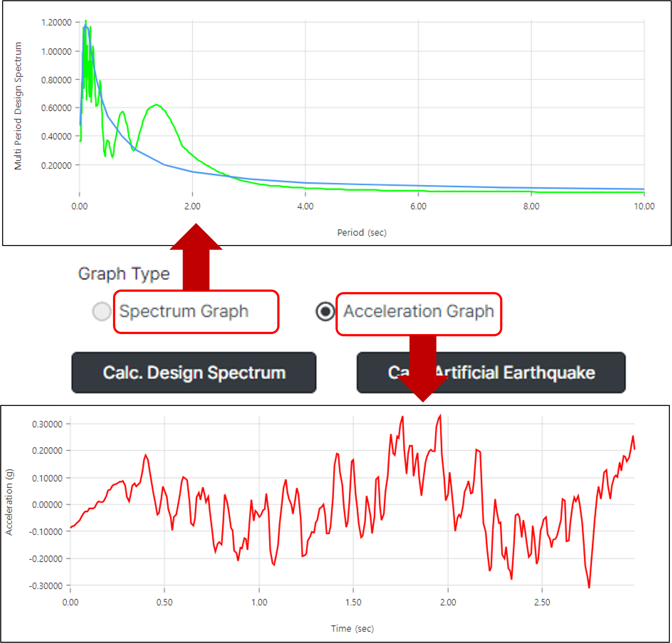Click the Period (sec) axis title
Screen dimensions: 672x643
(x=362, y=233)
